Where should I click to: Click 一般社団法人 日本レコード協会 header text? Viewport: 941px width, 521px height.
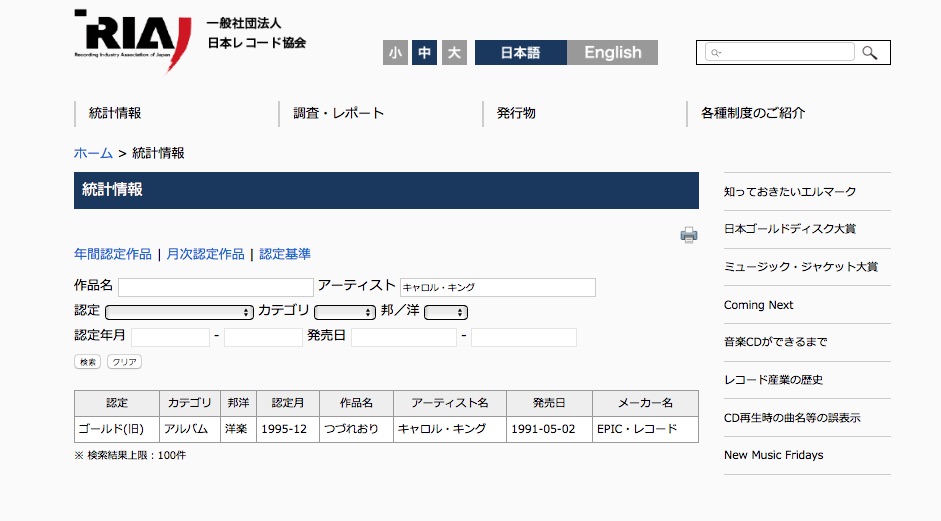256,33
